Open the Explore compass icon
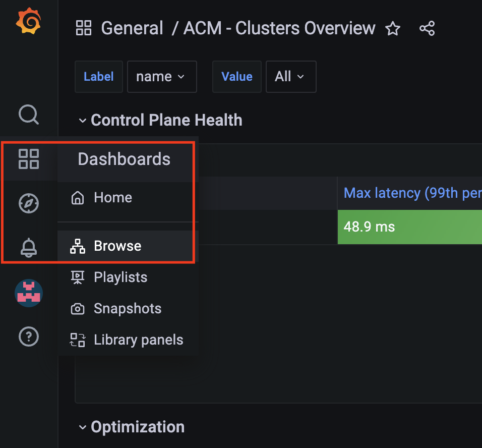The width and height of the screenshot is (482, 448). click(29, 203)
